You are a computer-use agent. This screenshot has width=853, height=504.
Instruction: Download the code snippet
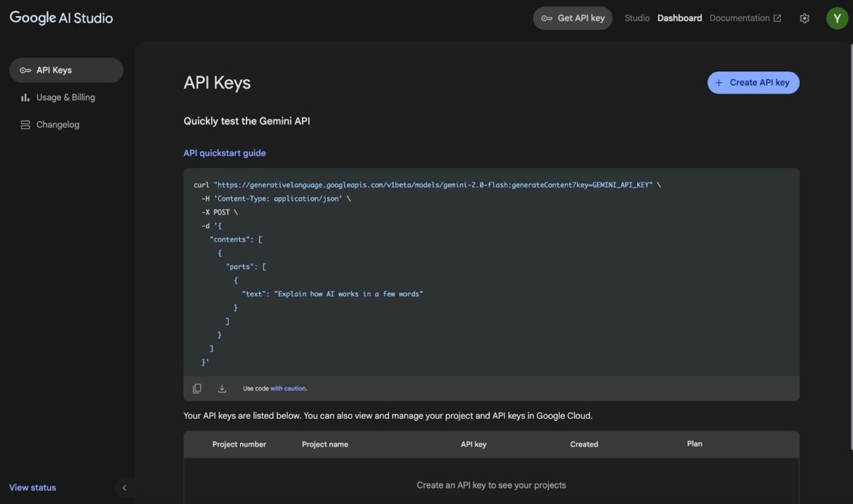(x=222, y=389)
